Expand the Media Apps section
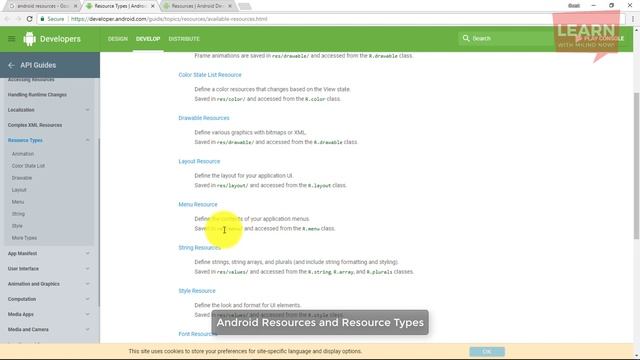640x360 pixels. tap(87, 314)
